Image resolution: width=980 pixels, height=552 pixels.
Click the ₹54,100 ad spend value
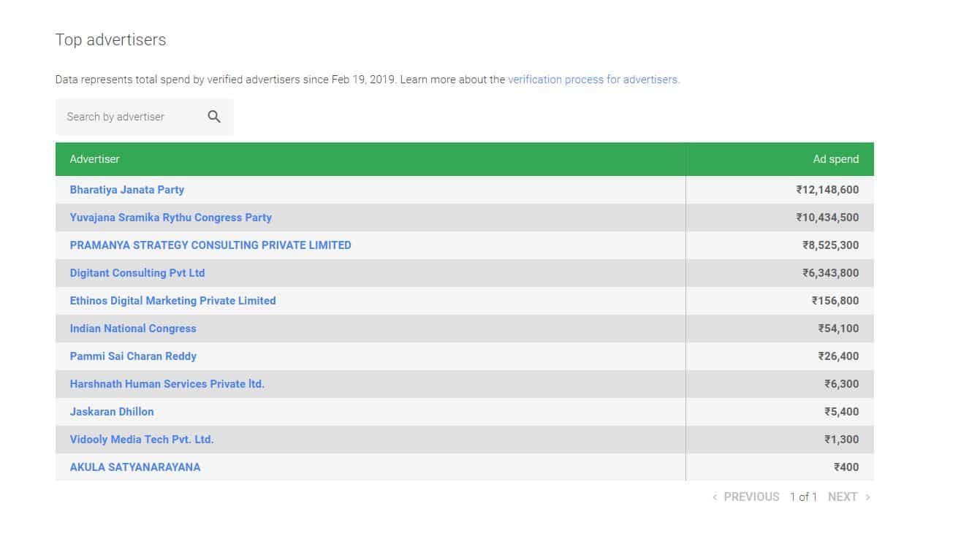(839, 329)
